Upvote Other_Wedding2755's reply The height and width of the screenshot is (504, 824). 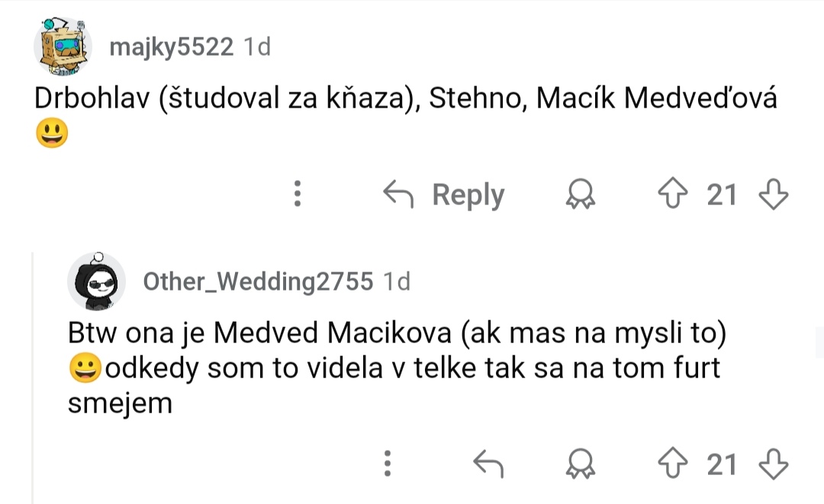671,463
